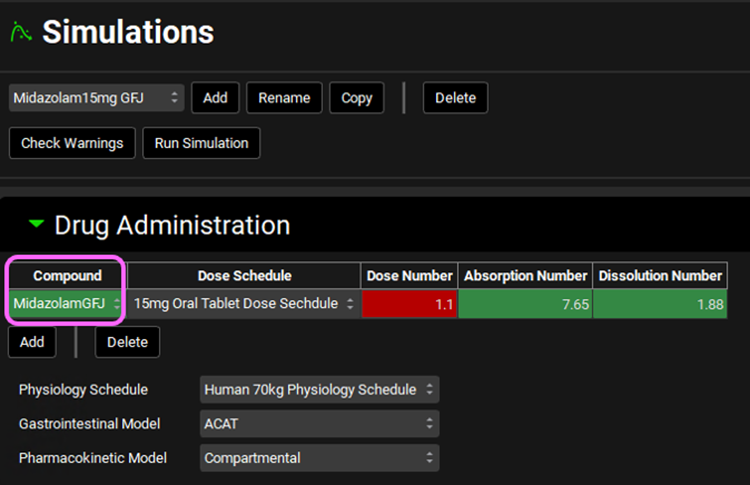750x485 pixels.
Task: Open the Pharmacokinetic Model Compartmental dropdown
Action: [x=319, y=458]
